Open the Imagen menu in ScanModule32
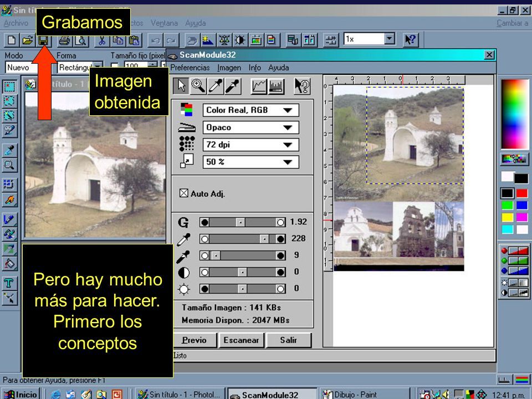 point(229,68)
